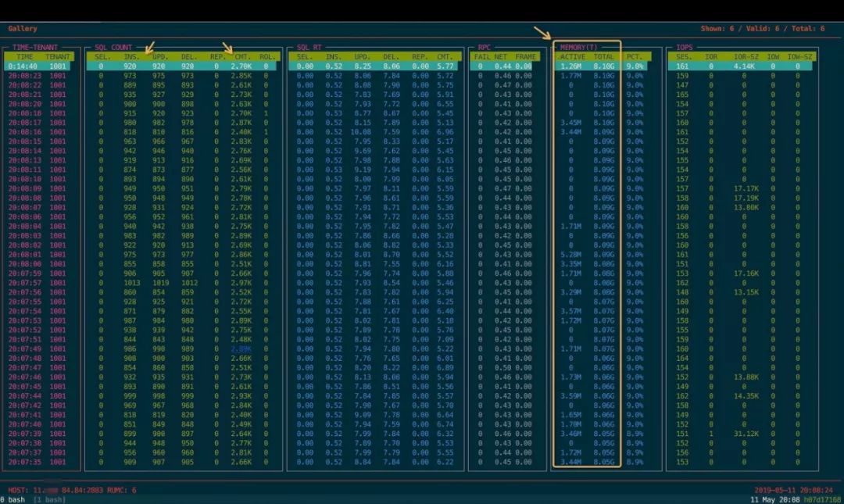Select the 20:07:35 time entry

coord(25,462)
